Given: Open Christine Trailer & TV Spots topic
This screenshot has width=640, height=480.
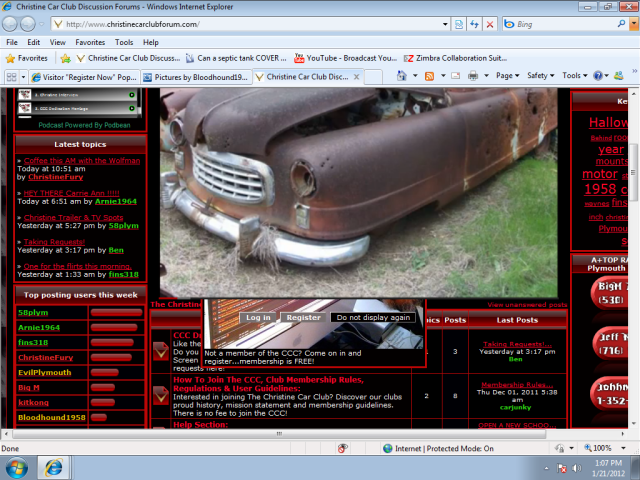Looking at the screenshot, I should [73, 218].
